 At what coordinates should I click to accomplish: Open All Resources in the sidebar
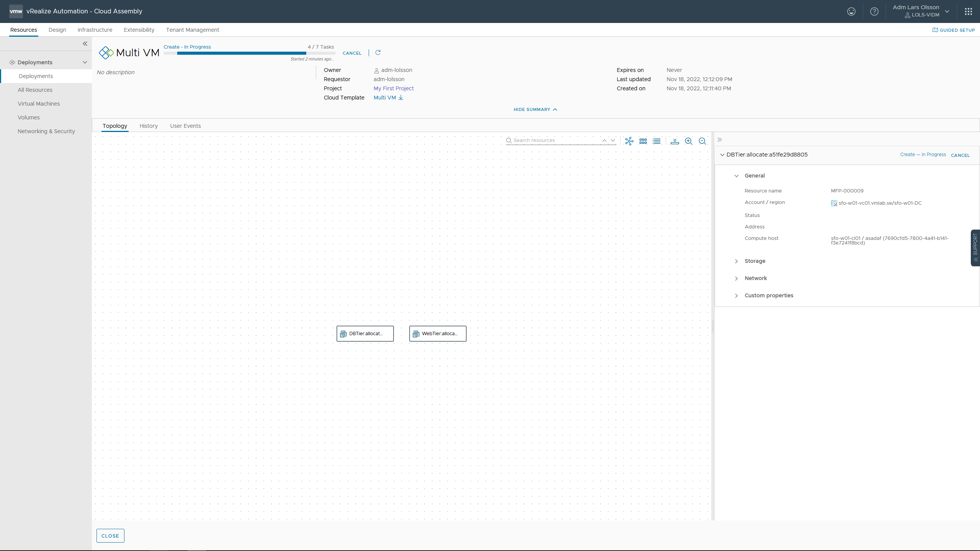pos(35,90)
